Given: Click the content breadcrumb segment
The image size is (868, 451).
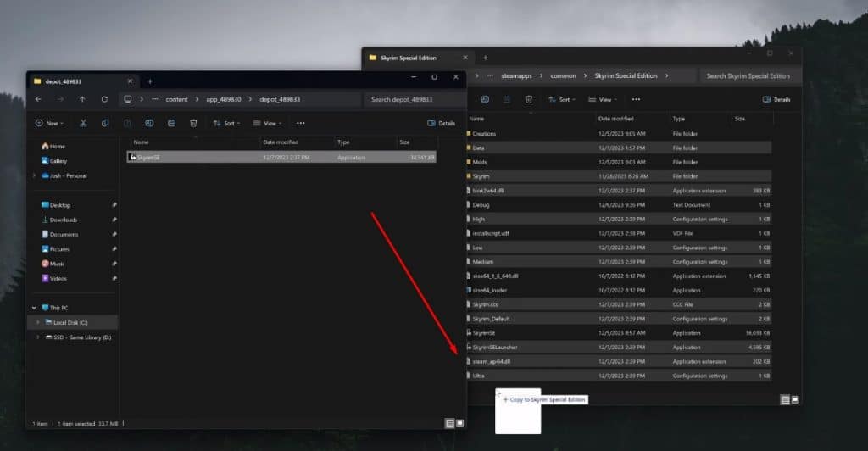Looking at the screenshot, I should click(176, 99).
